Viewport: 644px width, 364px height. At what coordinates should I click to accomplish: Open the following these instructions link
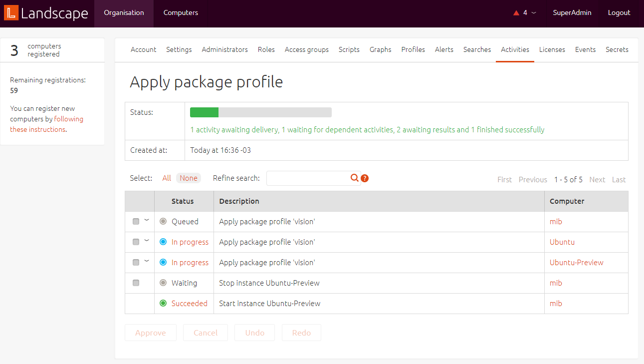click(47, 124)
